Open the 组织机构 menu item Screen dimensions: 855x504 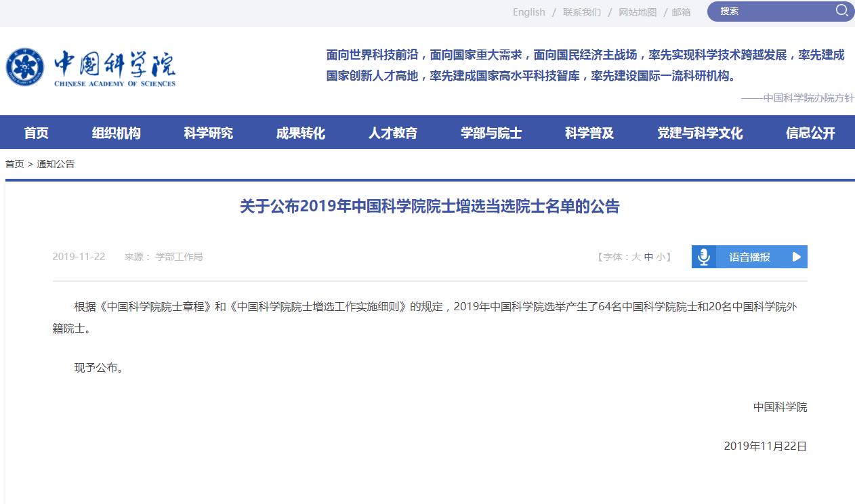(117, 133)
